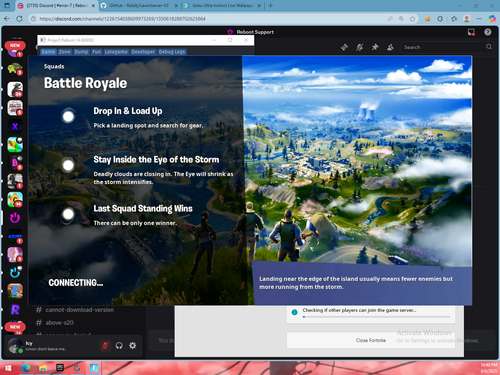The image size is (500, 375).
Task: Open the pink B server icon
Action: (15, 163)
